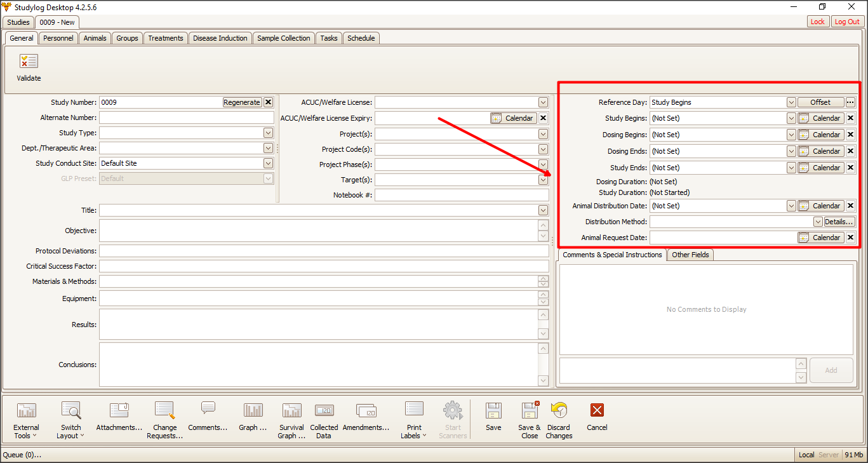Open the Graph toolbar icon

coord(253,410)
